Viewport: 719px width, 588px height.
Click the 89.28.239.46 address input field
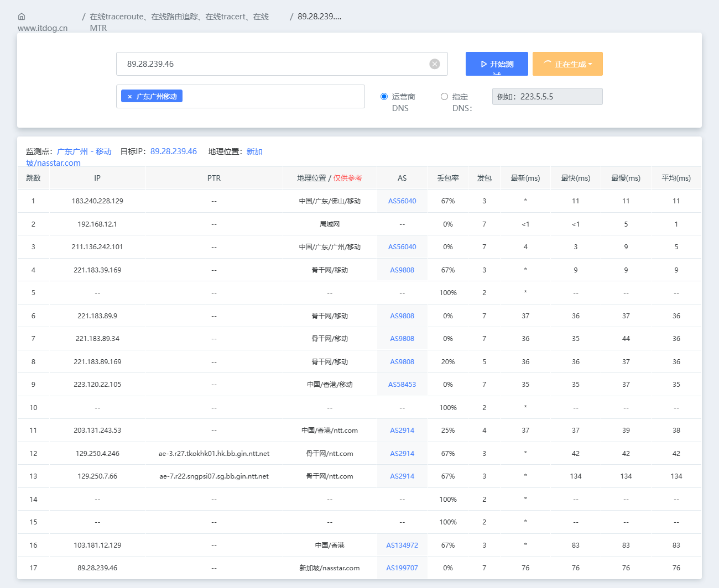(282, 64)
